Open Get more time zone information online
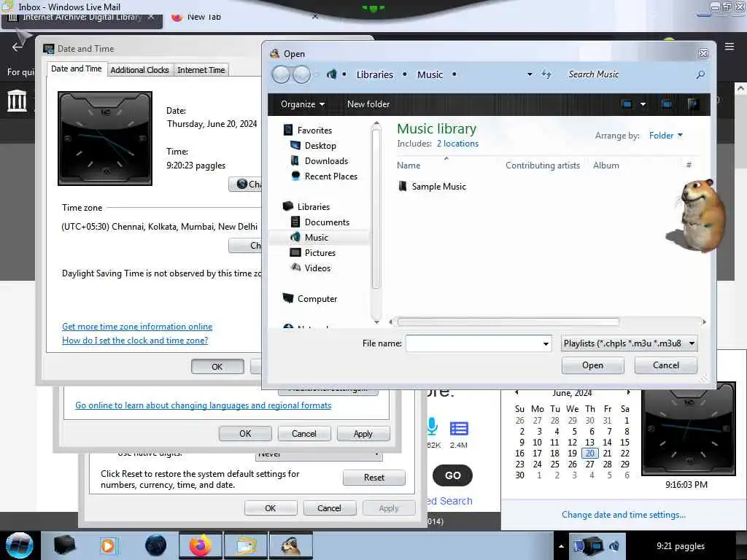This screenshot has width=747, height=560. (137, 326)
